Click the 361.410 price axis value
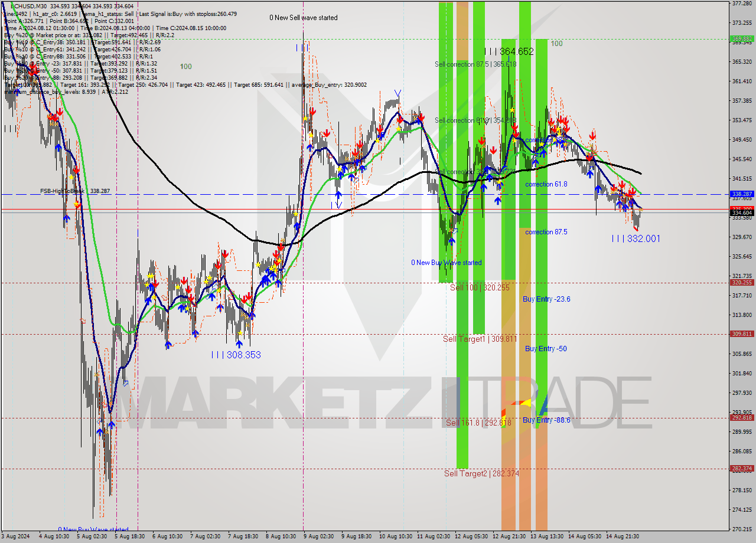The width and height of the screenshot is (756, 543). tap(742, 81)
